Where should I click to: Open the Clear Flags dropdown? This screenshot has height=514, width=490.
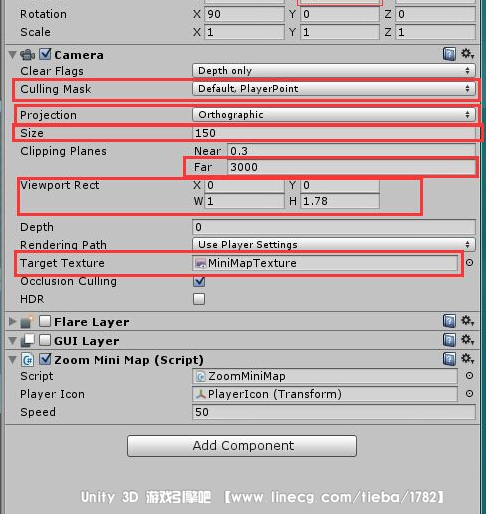[x=334, y=71]
